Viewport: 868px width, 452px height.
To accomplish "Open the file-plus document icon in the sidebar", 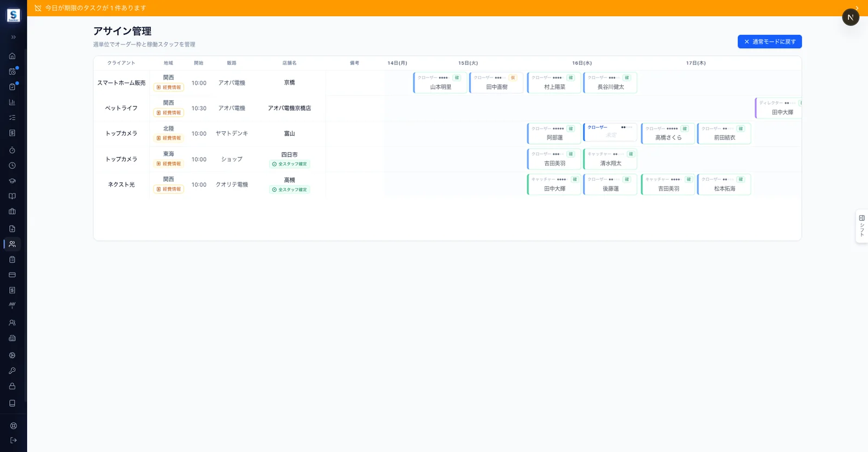I will [x=12, y=229].
